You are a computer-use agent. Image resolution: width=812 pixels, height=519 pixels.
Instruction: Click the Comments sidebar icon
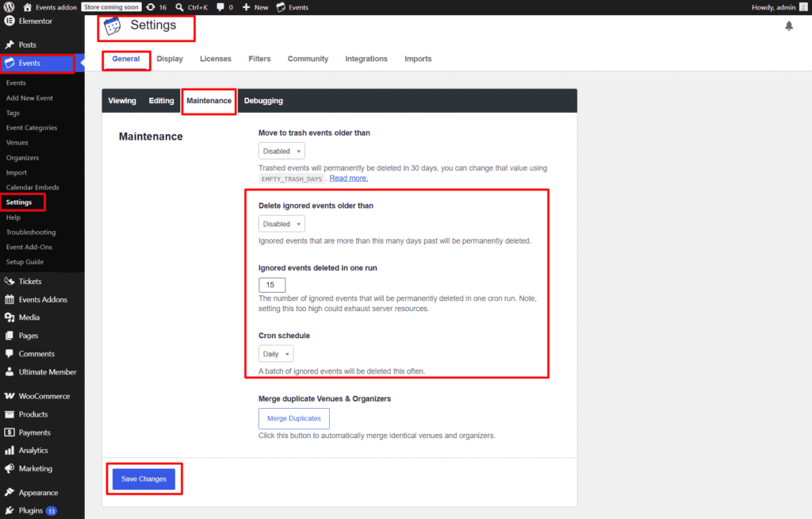pyautogui.click(x=10, y=354)
